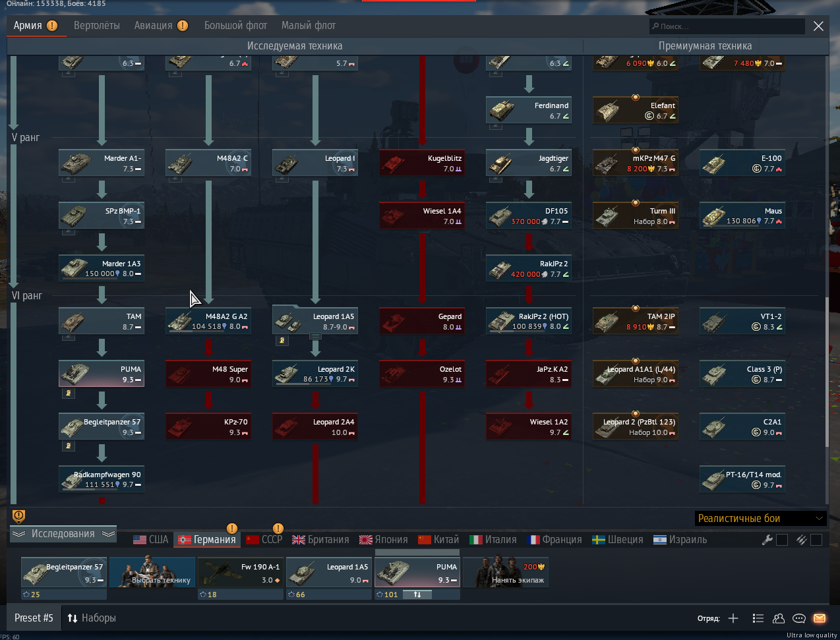Click the yellow shield warning icon above Исследования
The image size is (840, 640).
18,516
